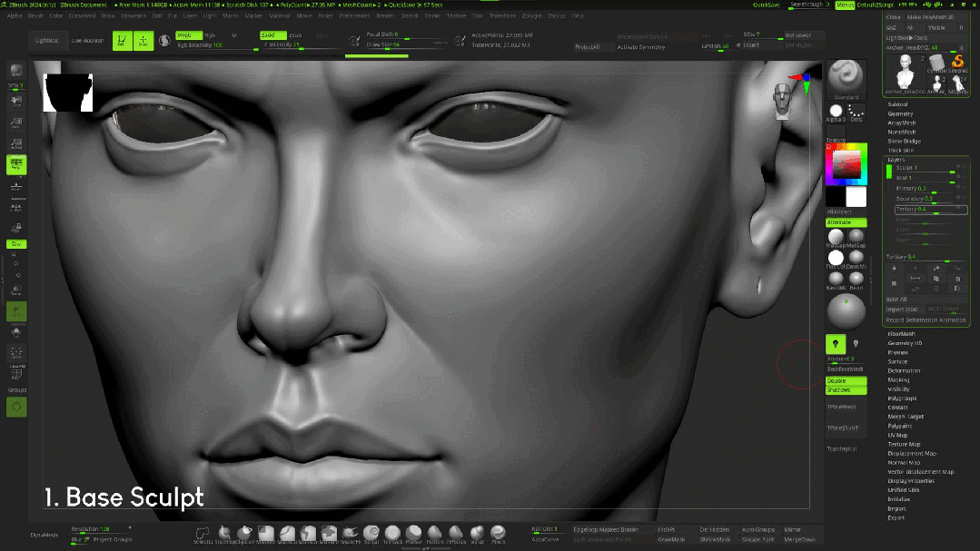Toggle Zadd mode
Screen dimensions: 980x551
273,35
